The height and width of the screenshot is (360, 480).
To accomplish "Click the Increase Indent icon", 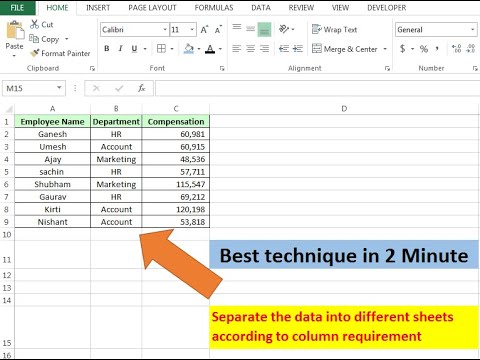I will tap(298, 49).
